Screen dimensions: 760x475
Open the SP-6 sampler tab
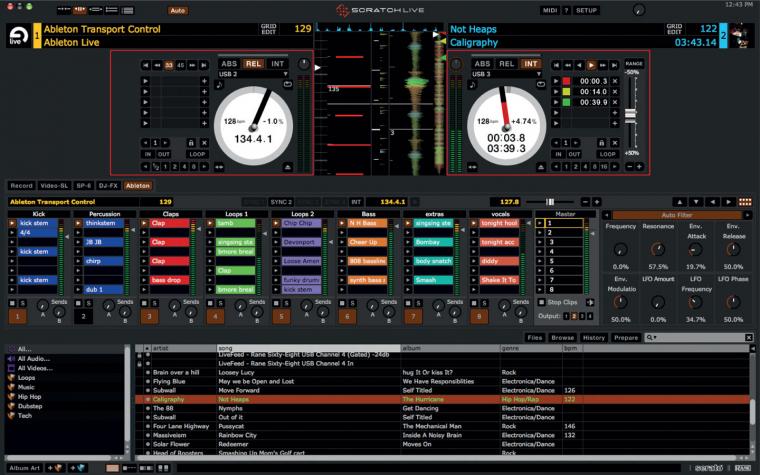tap(83, 186)
